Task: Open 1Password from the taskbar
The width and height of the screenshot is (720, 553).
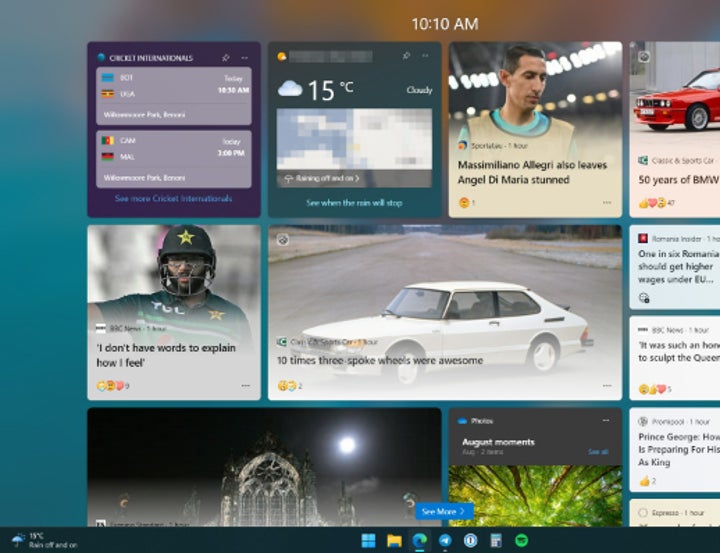Action: (x=470, y=541)
